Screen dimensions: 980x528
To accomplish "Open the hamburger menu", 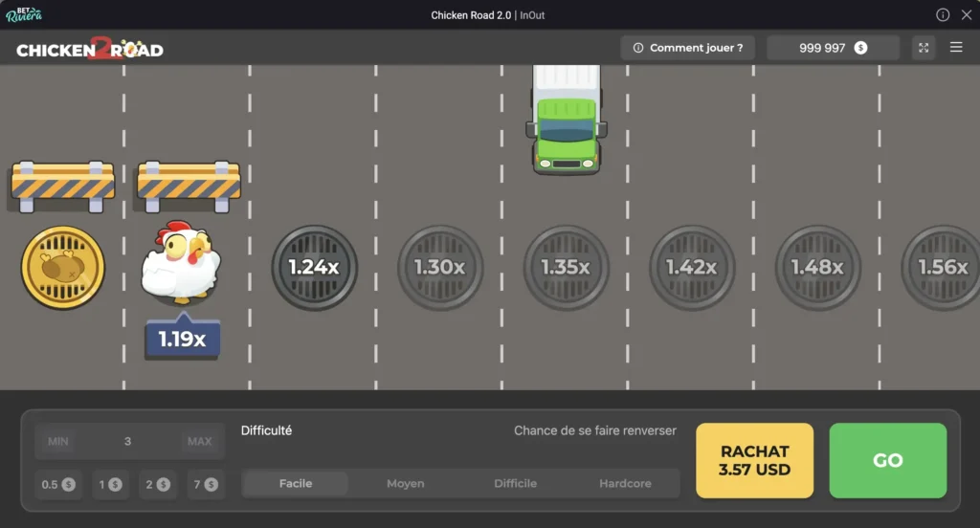I will click(x=956, y=48).
